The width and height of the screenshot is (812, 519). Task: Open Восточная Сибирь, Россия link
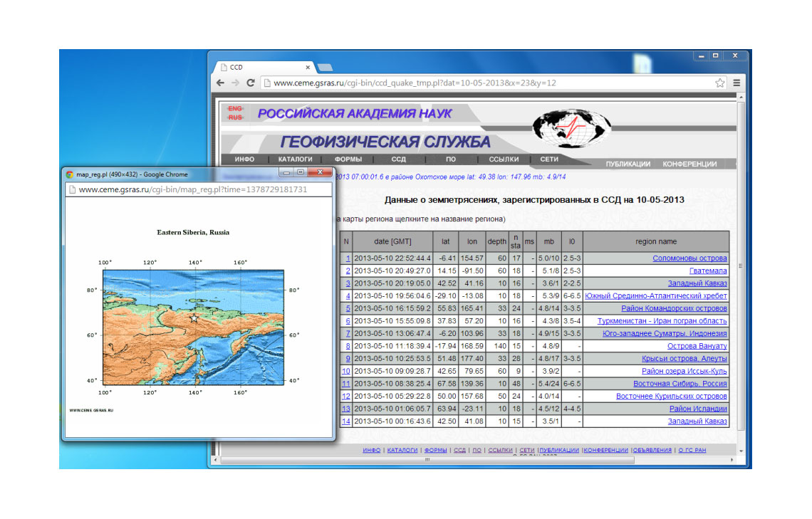click(680, 384)
